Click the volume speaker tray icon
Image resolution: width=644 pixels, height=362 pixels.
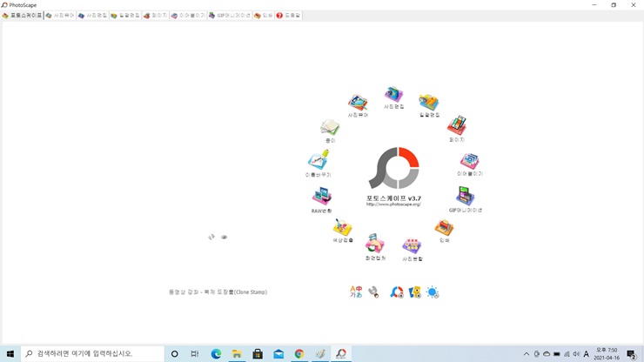click(x=576, y=354)
